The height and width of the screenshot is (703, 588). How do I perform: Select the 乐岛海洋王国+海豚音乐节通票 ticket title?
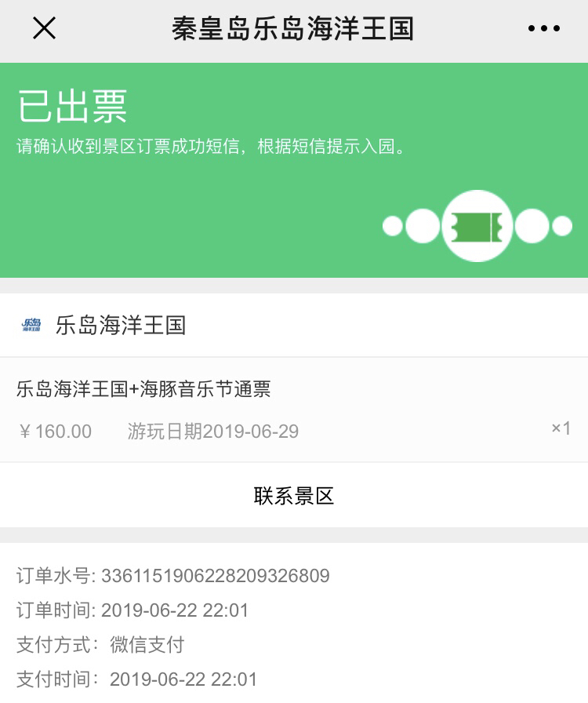(143, 388)
